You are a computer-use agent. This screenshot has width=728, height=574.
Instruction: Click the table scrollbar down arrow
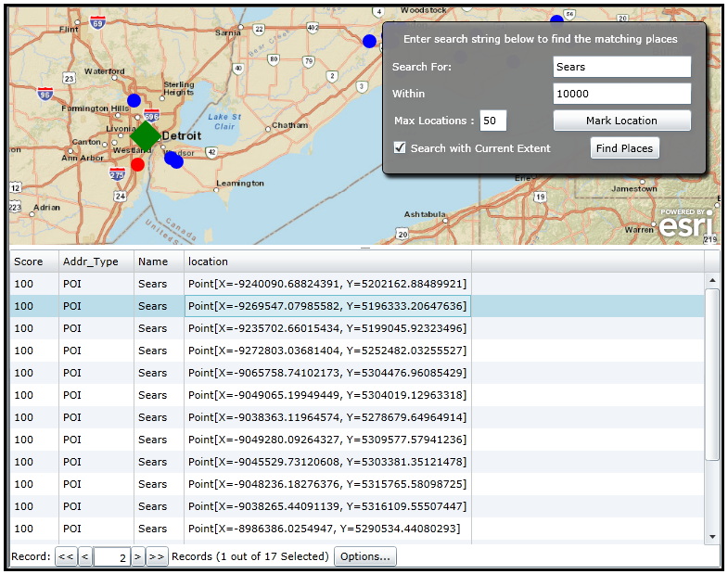[x=712, y=537]
